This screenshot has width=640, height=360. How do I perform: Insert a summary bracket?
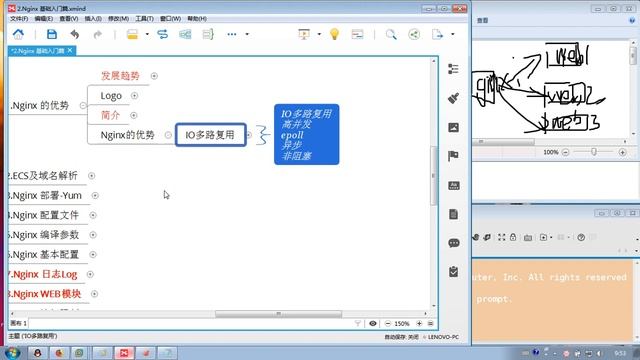tap(208, 34)
